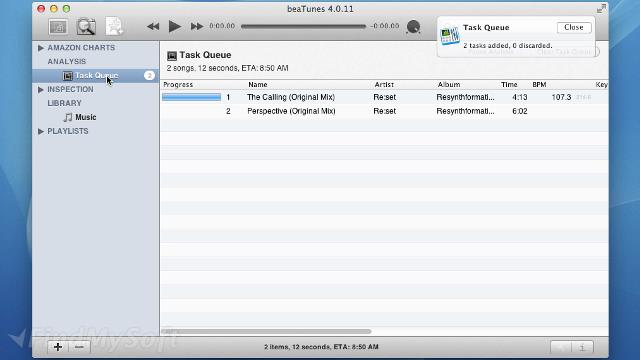Toggle the fullscreen arrows icon

pyautogui.click(x=601, y=9)
